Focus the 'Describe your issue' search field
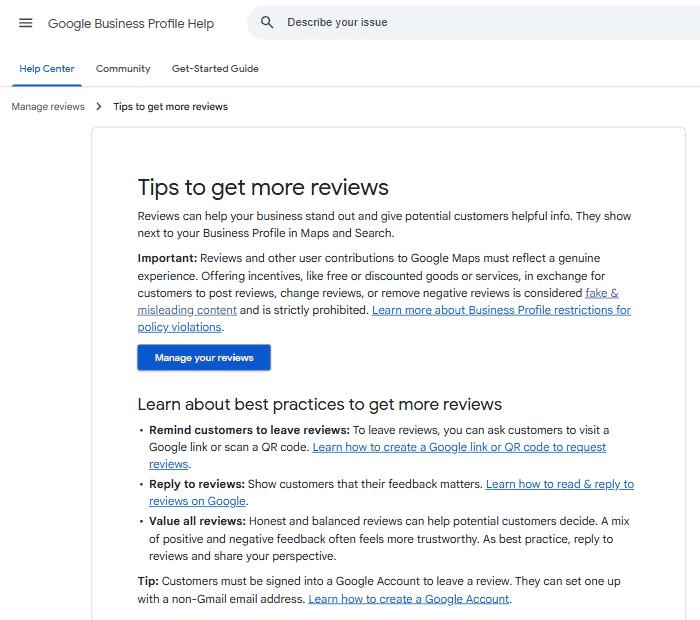 [x=473, y=22]
